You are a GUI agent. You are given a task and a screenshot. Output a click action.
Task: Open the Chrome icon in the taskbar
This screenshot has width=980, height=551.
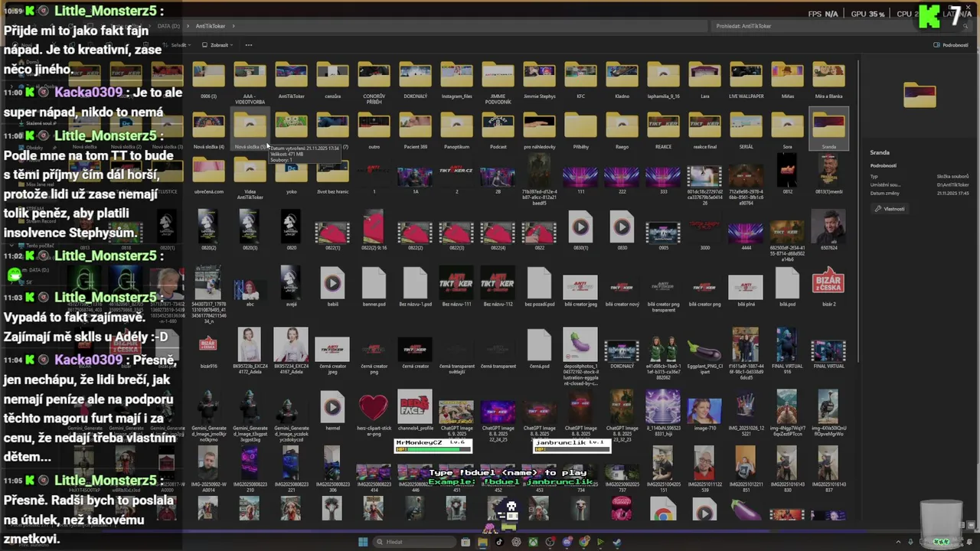point(583,542)
